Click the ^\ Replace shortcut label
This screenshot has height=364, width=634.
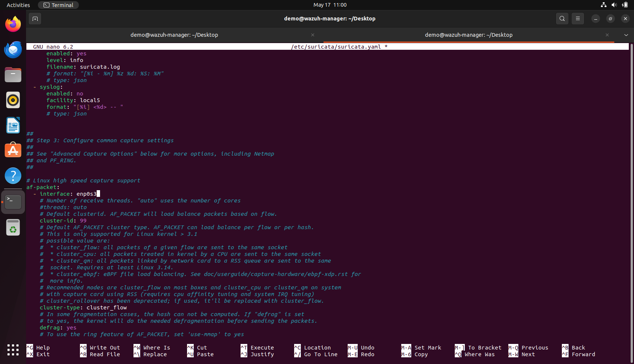click(x=150, y=354)
